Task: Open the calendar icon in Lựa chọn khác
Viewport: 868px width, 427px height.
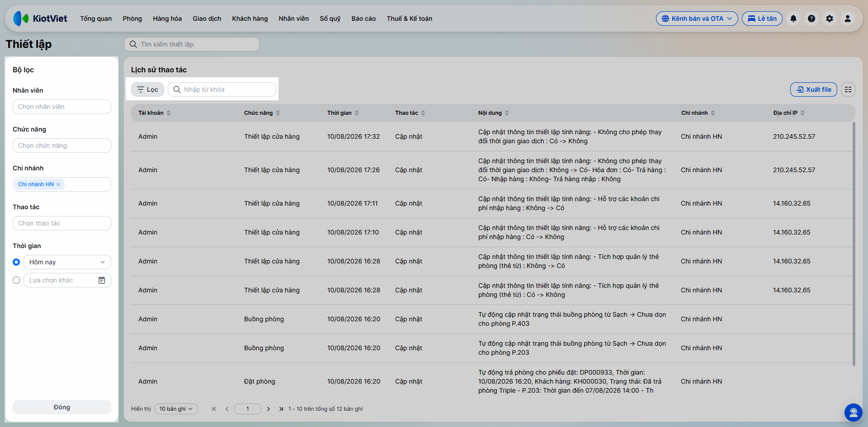Action: (x=102, y=280)
